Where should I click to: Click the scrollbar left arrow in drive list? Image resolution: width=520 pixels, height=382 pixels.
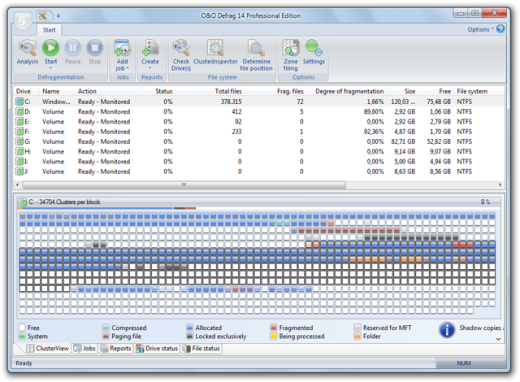point(17,185)
